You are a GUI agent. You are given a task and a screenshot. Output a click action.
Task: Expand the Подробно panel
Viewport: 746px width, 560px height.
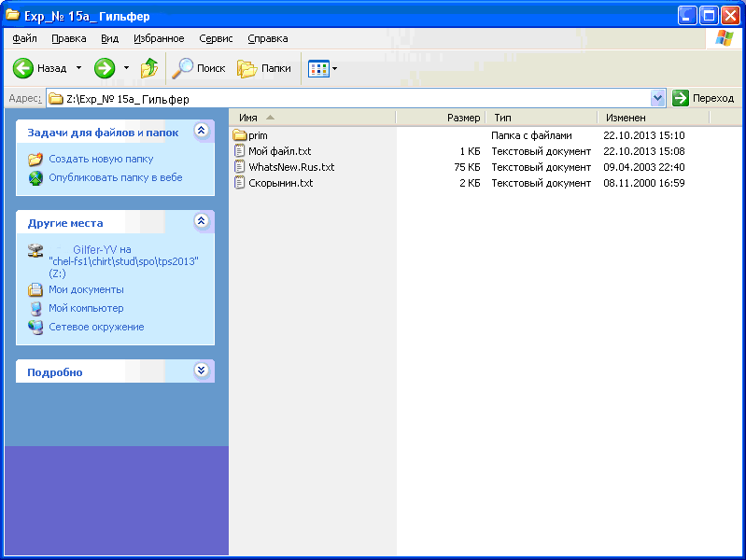[202, 371]
